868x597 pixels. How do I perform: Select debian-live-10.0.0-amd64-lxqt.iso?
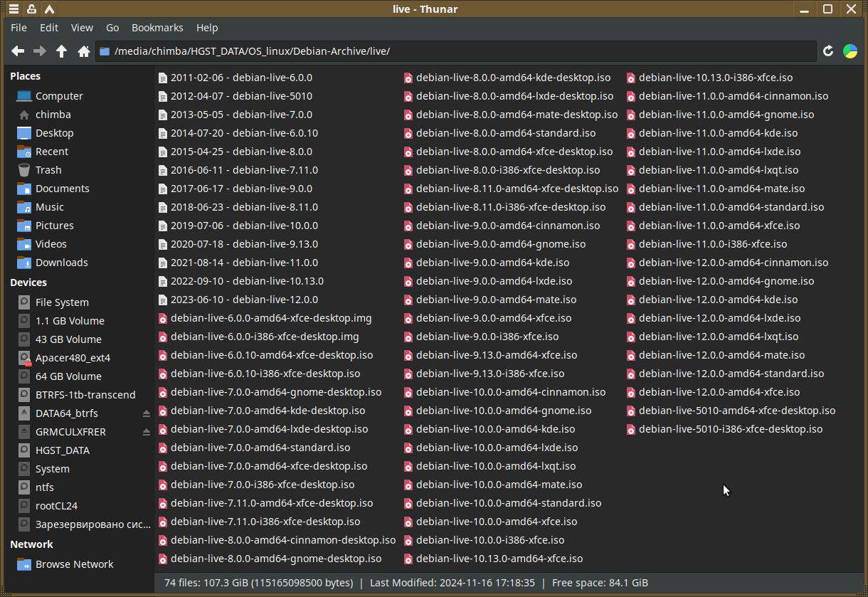[x=489, y=466]
